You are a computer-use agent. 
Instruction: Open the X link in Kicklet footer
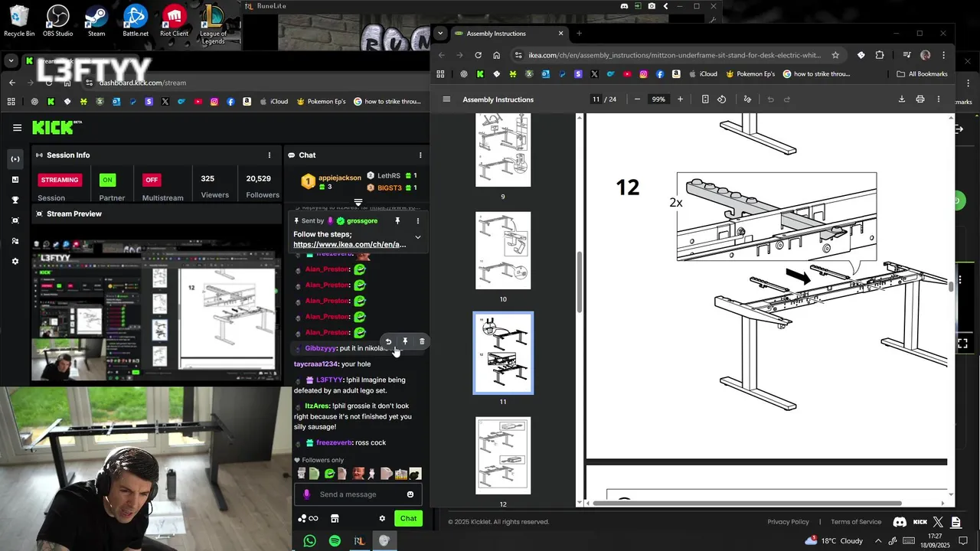pos(939,522)
